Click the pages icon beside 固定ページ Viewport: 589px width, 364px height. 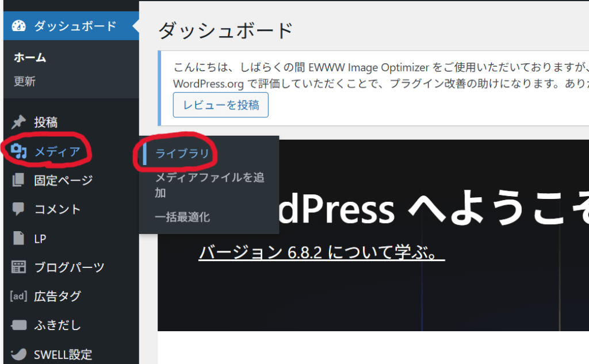pyautogui.click(x=19, y=181)
